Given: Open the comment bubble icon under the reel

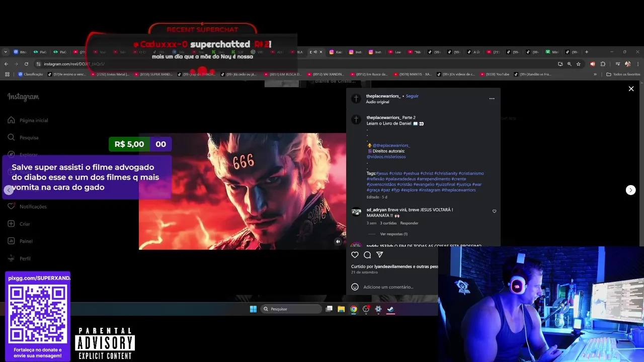Looking at the screenshot, I should coord(367,255).
